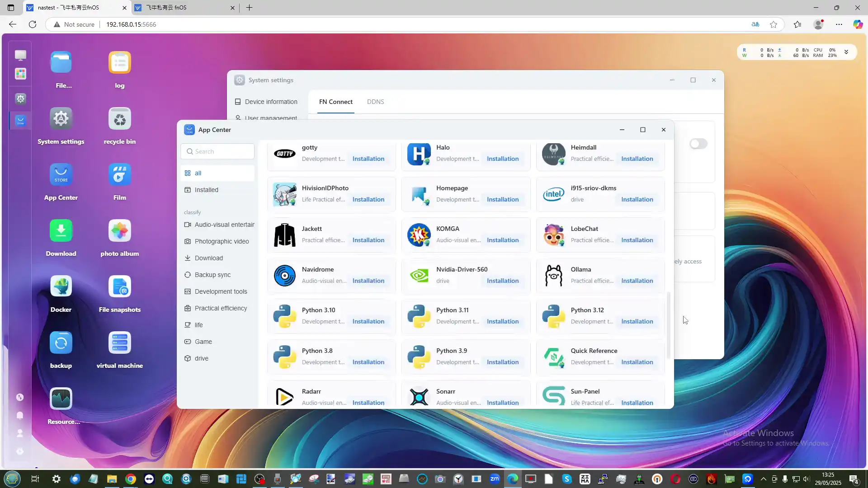Screen dimensions: 868x488
Task: Click the i915-sriov-dkms Intel icon
Action: tap(553, 194)
